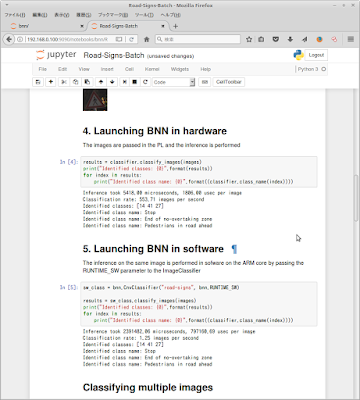
Task: Insert a cell below with the plus icon
Action: (x=51, y=82)
